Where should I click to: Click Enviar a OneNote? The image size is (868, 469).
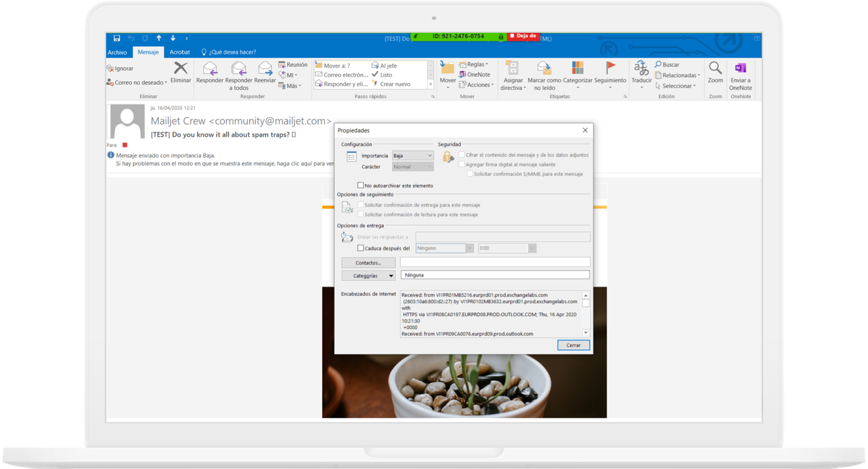pyautogui.click(x=740, y=76)
